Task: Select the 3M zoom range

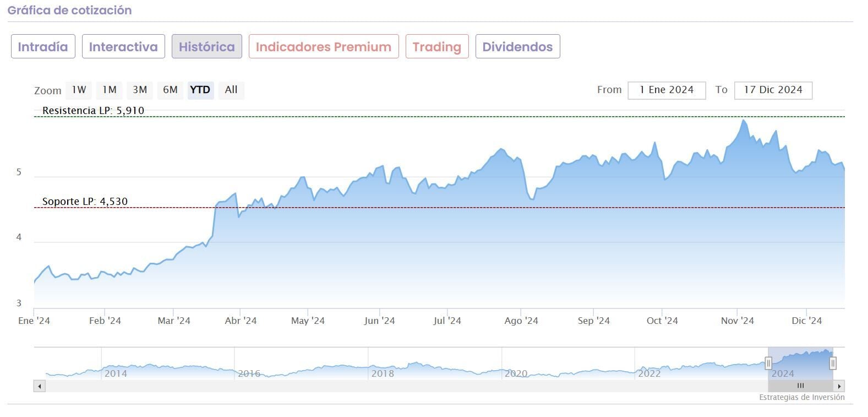Action: pos(140,90)
